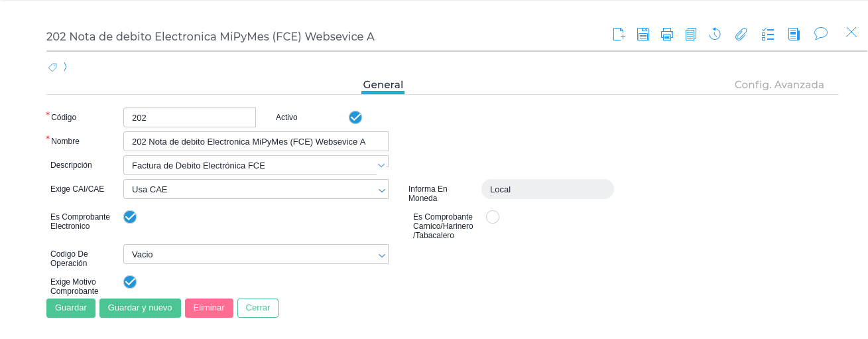Click the tag icon below the title
Screen dimensions: 868x339
[53, 67]
